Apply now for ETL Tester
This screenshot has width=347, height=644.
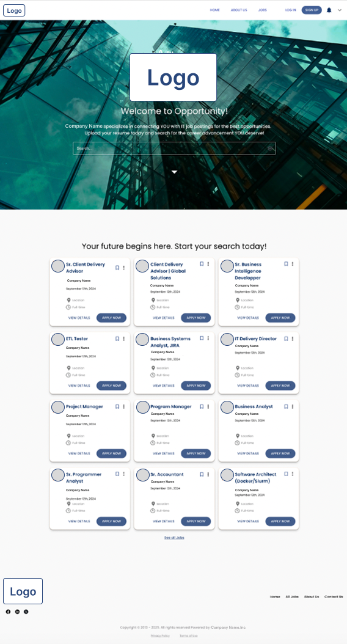(111, 386)
